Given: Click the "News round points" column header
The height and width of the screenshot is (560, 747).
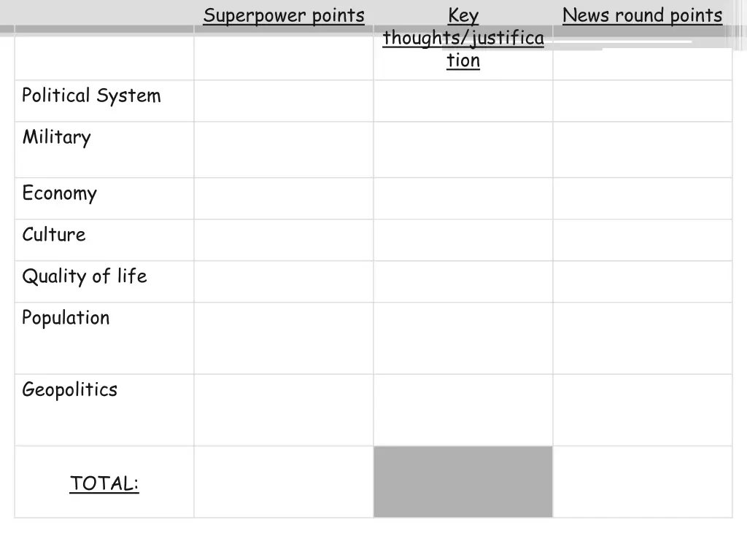Looking at the screenshot, I should 642,15.
